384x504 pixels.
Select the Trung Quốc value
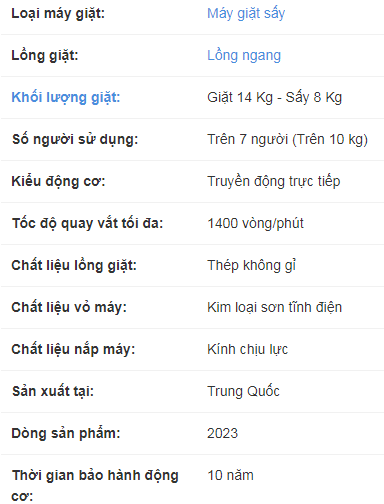[243, 392]
